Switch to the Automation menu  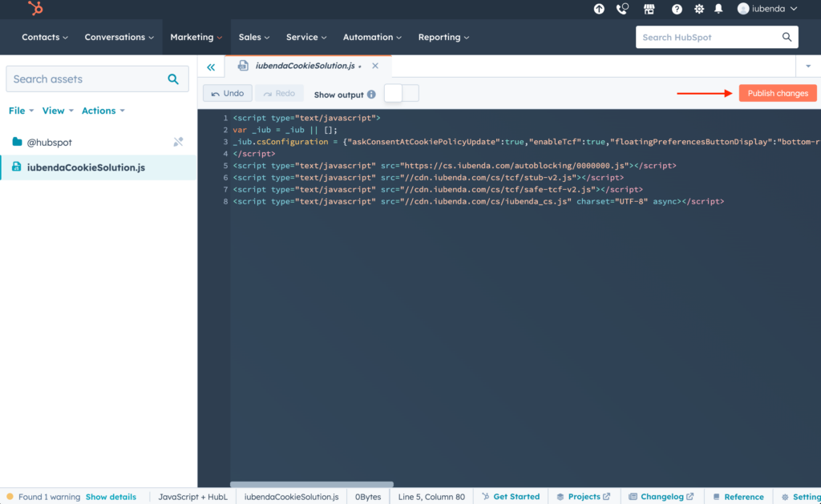pos(371,37)
